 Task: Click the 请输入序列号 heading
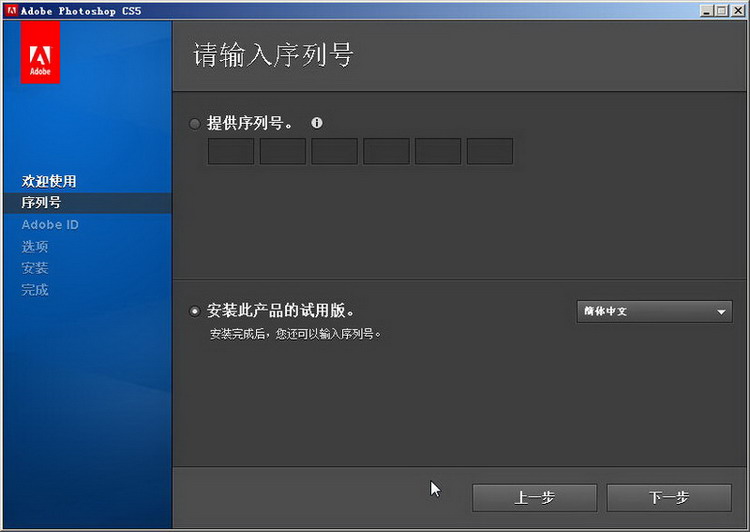(x=273, y=55)
